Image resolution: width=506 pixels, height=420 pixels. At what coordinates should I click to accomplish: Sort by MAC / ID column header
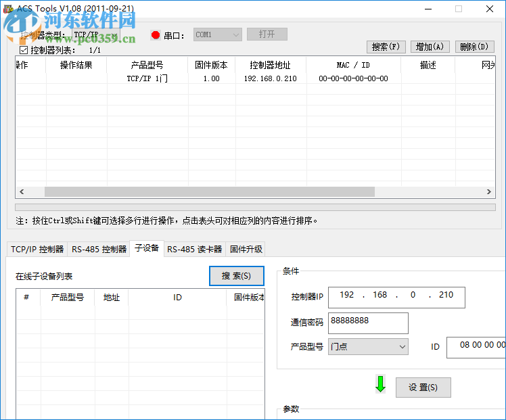[353, 65]
